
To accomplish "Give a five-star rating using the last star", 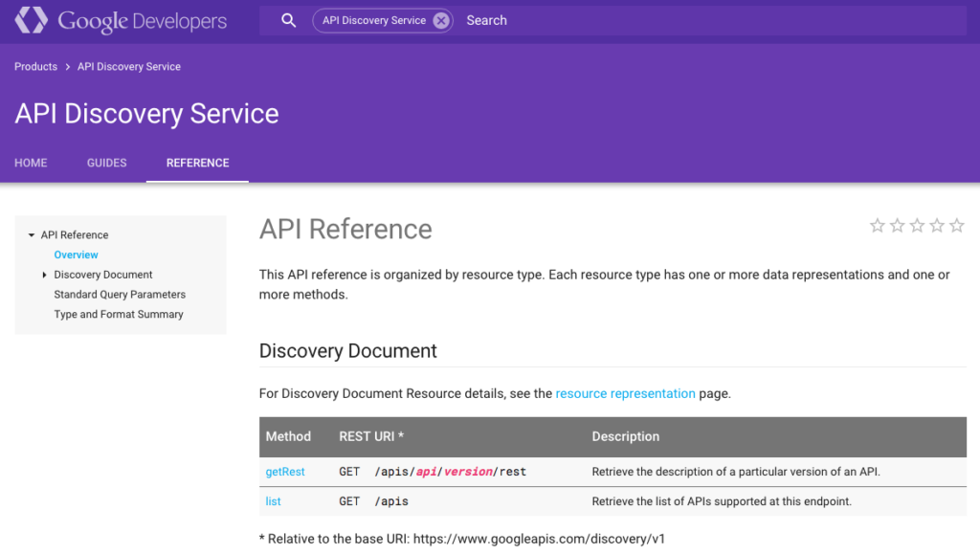I will 957,225.
